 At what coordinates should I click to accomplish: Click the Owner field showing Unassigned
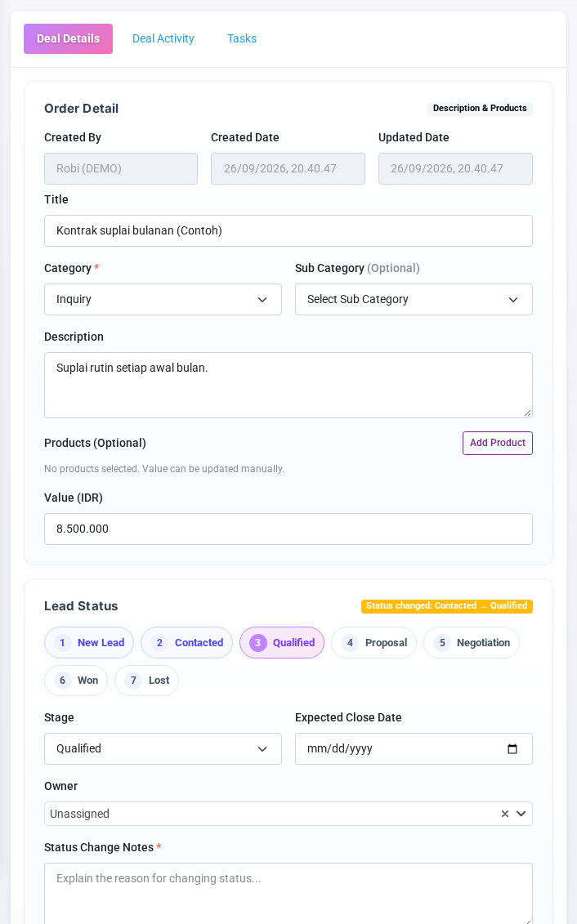tap(288, 814)
